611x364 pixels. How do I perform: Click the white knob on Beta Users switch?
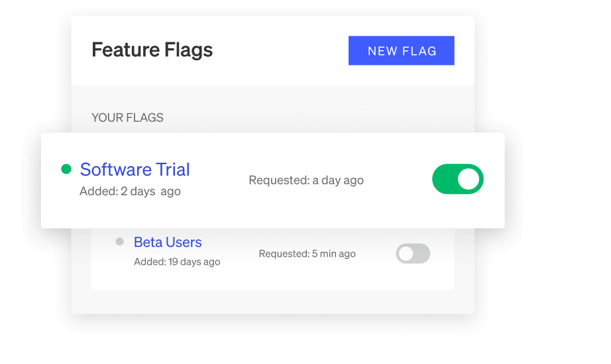406,253
